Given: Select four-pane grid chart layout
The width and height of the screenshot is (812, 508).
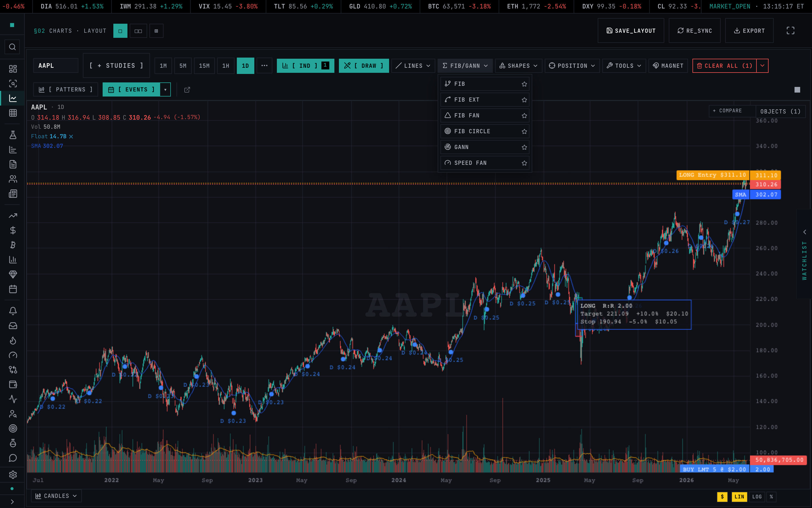Looking at the screenshot, I should [156, 31].
